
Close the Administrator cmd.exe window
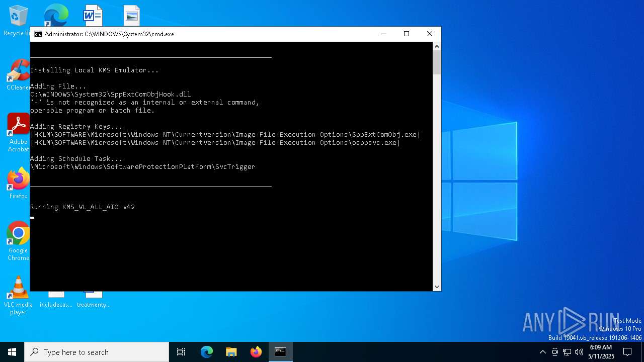pos(429,34)
